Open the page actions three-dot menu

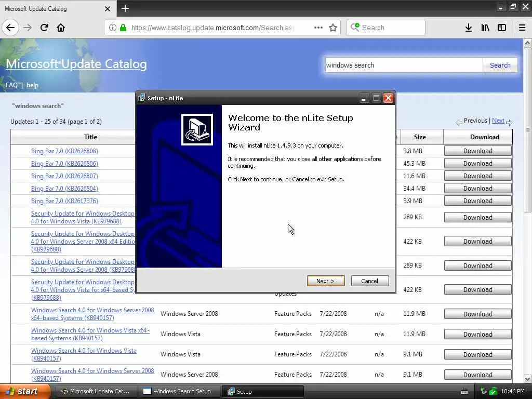[318, 28]
